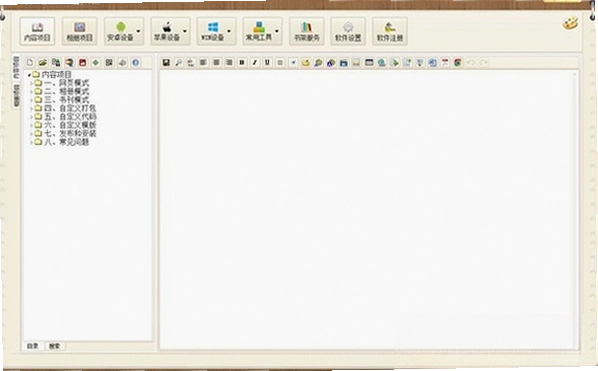This screenshot has width=598, height=371.
Task: Click the magnifier find icon in editor toolbar
Action: (x=178, y=63)
